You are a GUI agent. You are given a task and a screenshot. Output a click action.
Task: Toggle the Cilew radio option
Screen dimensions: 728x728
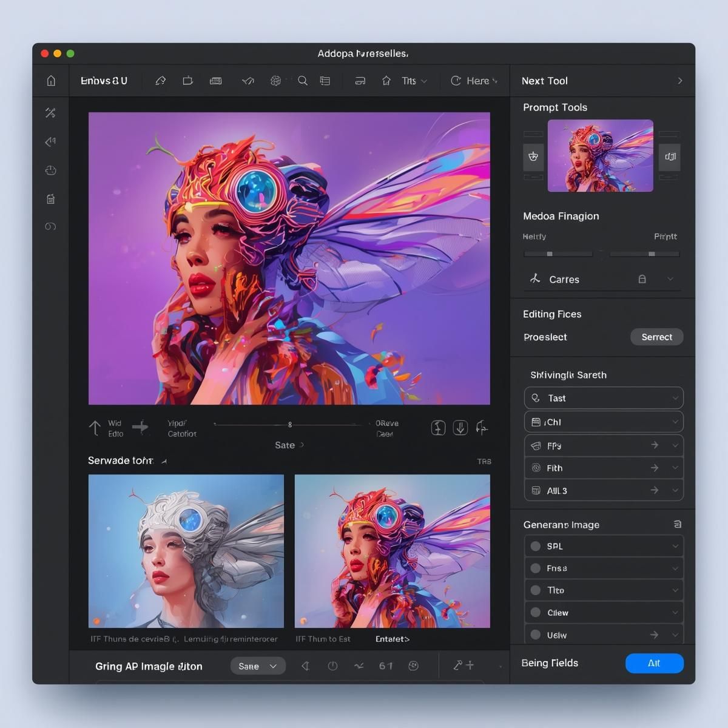pos(536,613)
